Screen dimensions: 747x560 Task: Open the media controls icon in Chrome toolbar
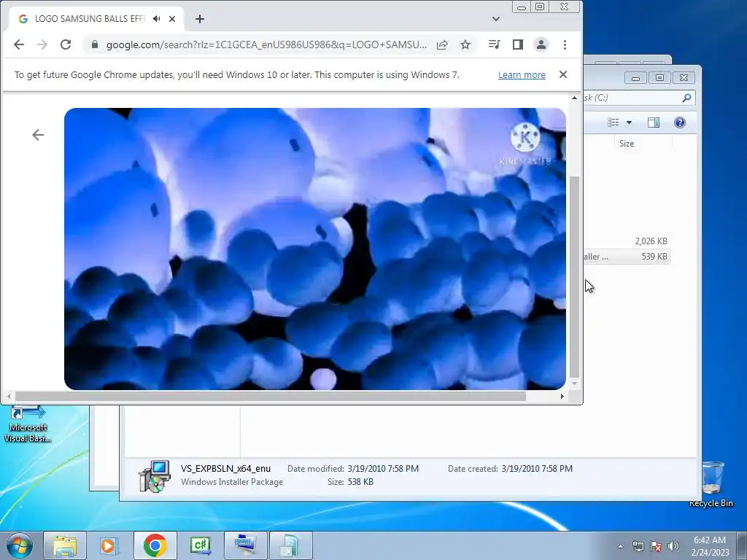tap(494, 44)
